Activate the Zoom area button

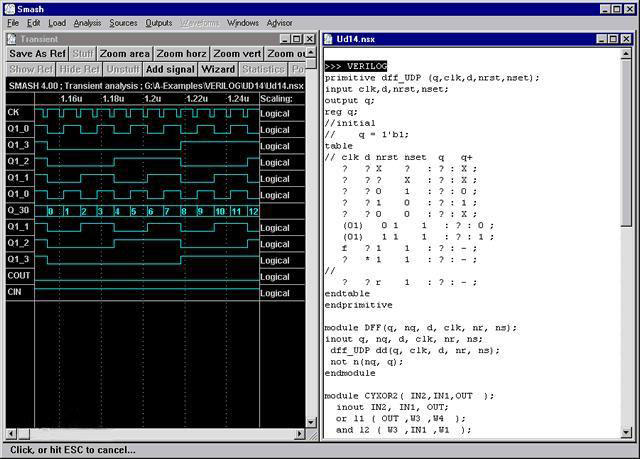(125, 54)
